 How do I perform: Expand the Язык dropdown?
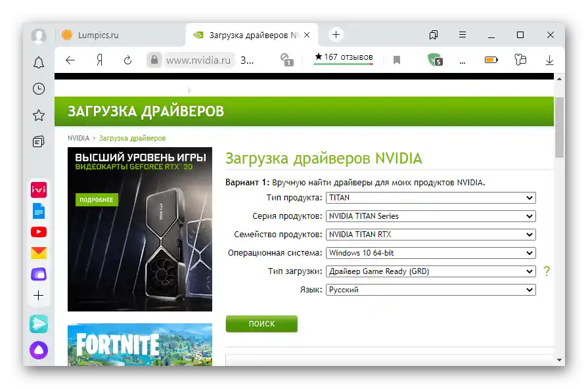[430, 290]
